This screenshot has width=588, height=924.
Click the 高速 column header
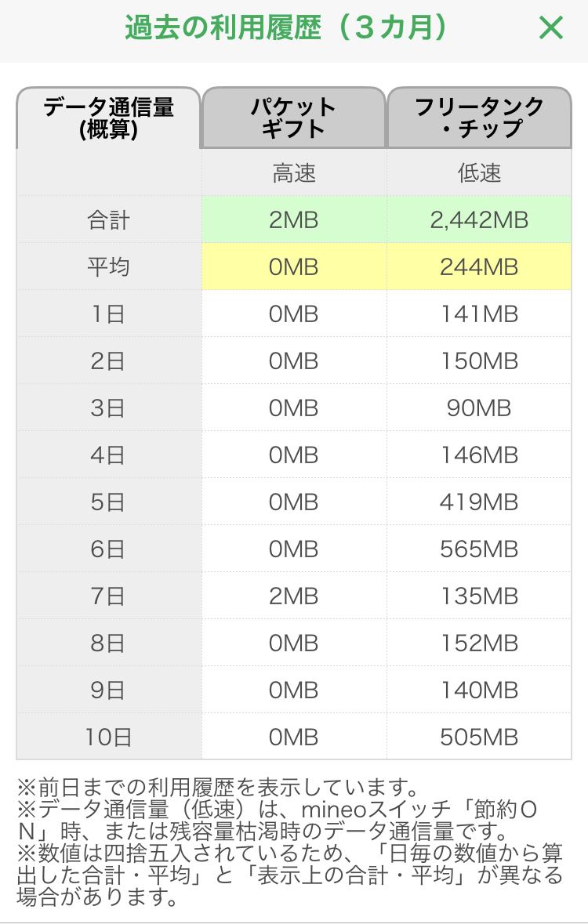point(293,173)
